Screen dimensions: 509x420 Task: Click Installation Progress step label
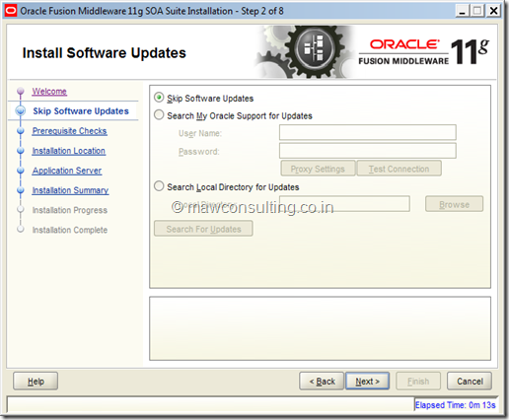[x=70, y=210]
